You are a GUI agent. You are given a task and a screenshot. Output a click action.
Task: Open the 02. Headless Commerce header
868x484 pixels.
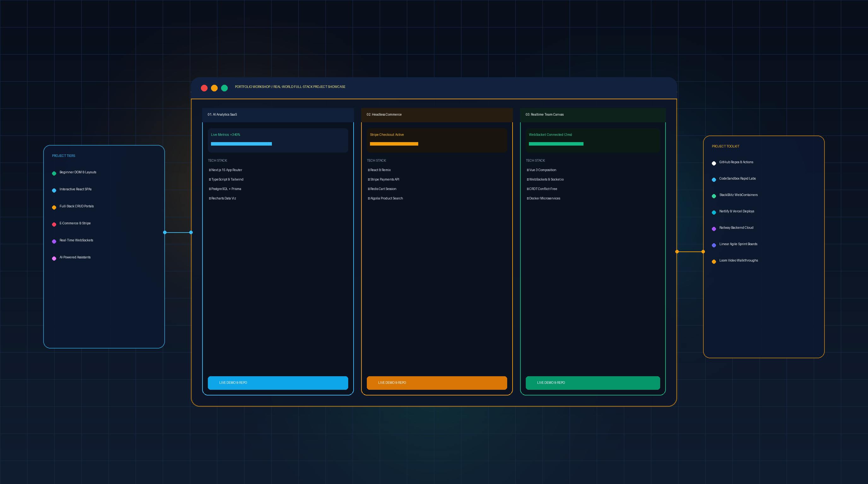pyautogui.click(x=437, y=115)
